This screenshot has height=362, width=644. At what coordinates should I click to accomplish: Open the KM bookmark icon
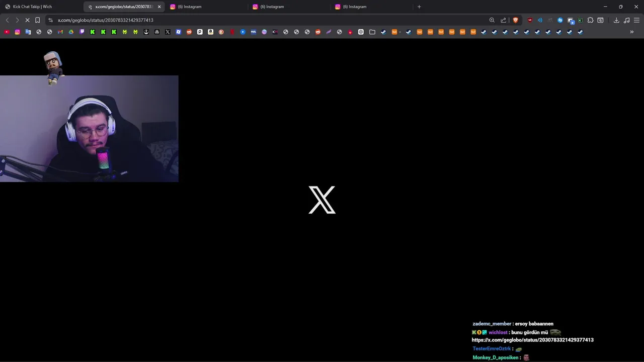coord(275,32)
